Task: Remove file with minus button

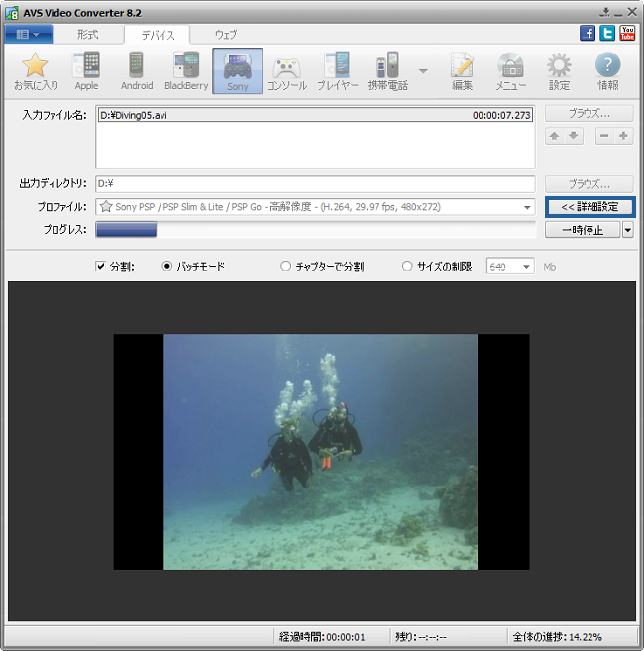Action: coord(604,136)
